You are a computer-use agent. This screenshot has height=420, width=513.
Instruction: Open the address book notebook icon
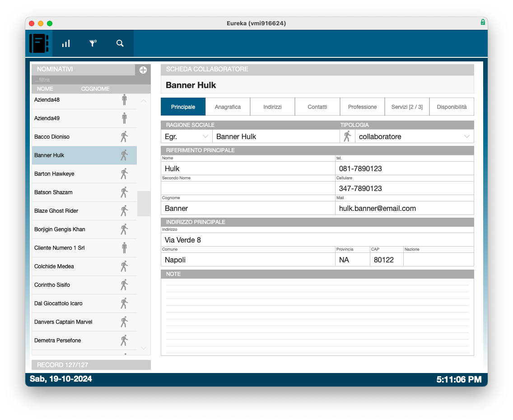(39, 43)
